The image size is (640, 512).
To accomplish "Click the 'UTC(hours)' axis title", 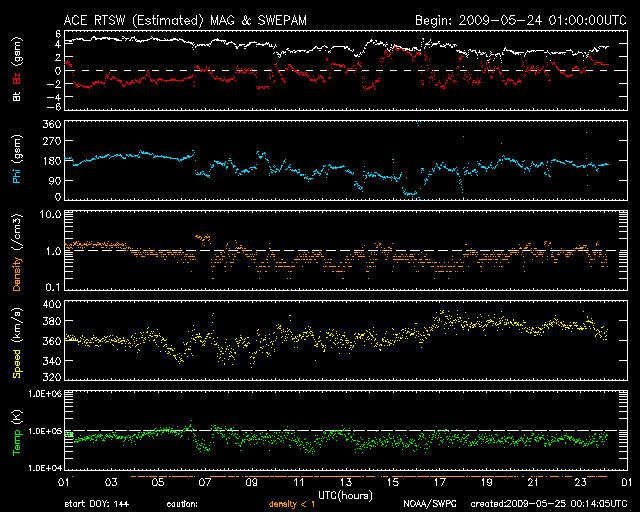I will [345, 496].
